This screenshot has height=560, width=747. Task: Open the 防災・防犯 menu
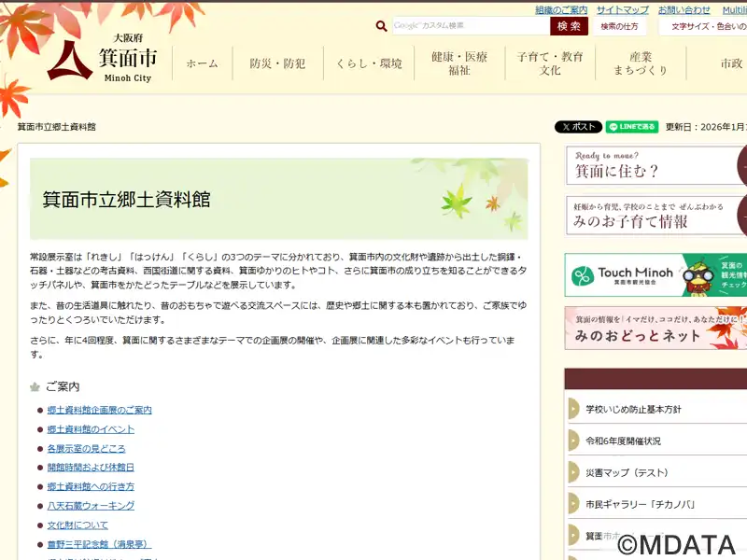click(277, 63)
